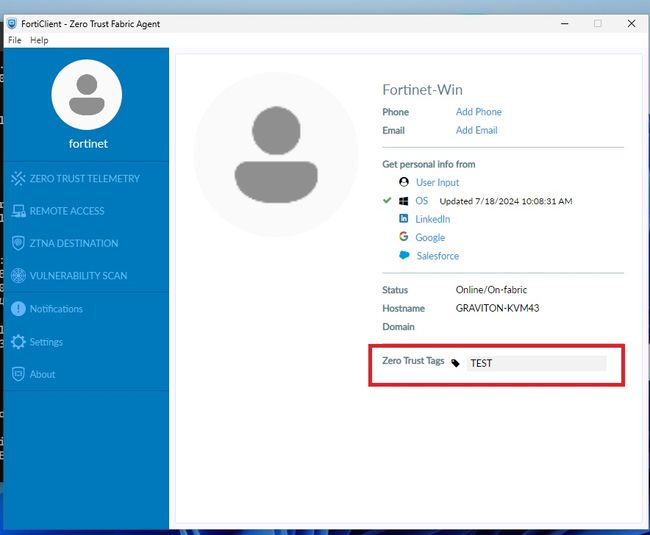Click the Fortinet-Win profile name
650x535 pixels.
point(422,90)
